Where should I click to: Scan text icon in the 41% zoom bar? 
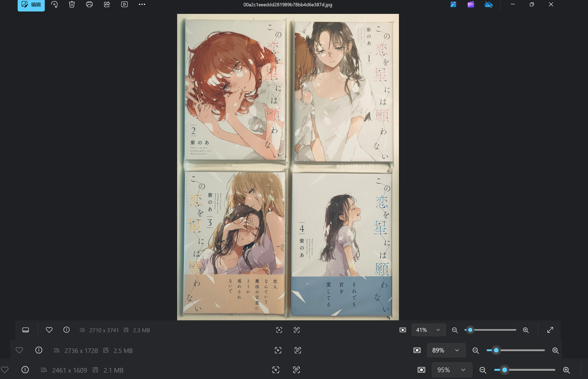[x=297, y=330]
